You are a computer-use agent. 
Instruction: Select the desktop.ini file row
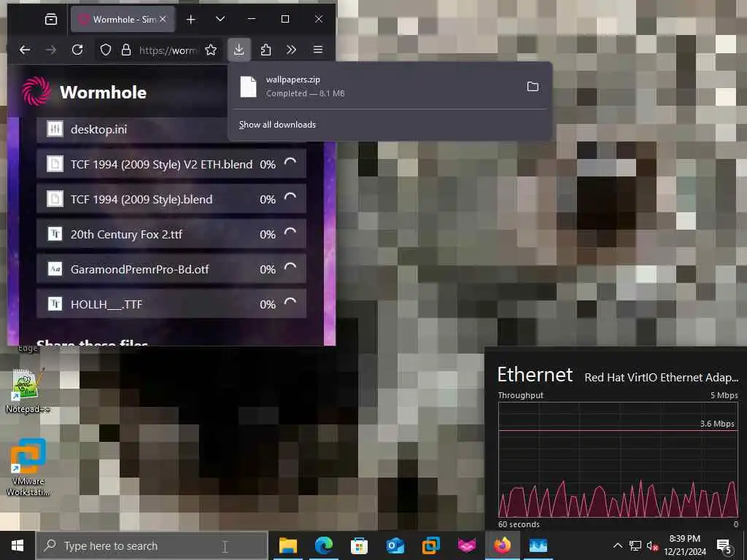(132, 129)
